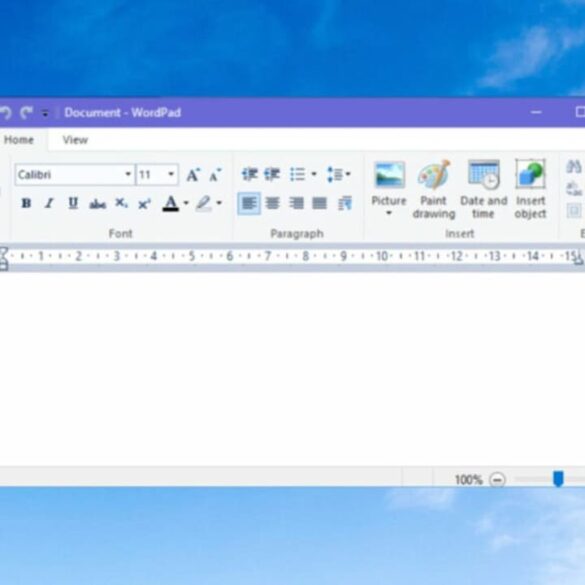This screenshot has height=585, width=585.
Task: Align text left
Action: pos(249,203)
